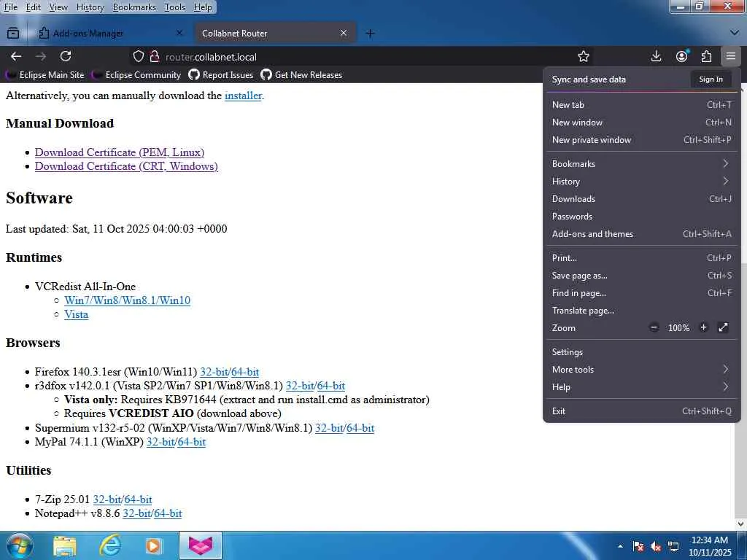This screenshot has width=747, height=560.
Task: Open Print... from the menu
Action: point(641,257)
